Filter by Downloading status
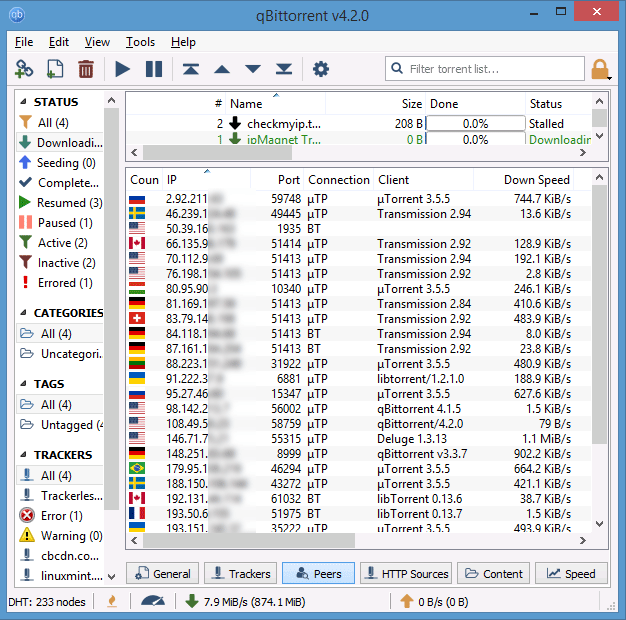This screenshot has height=620, width=626. (x=60, y=143)
